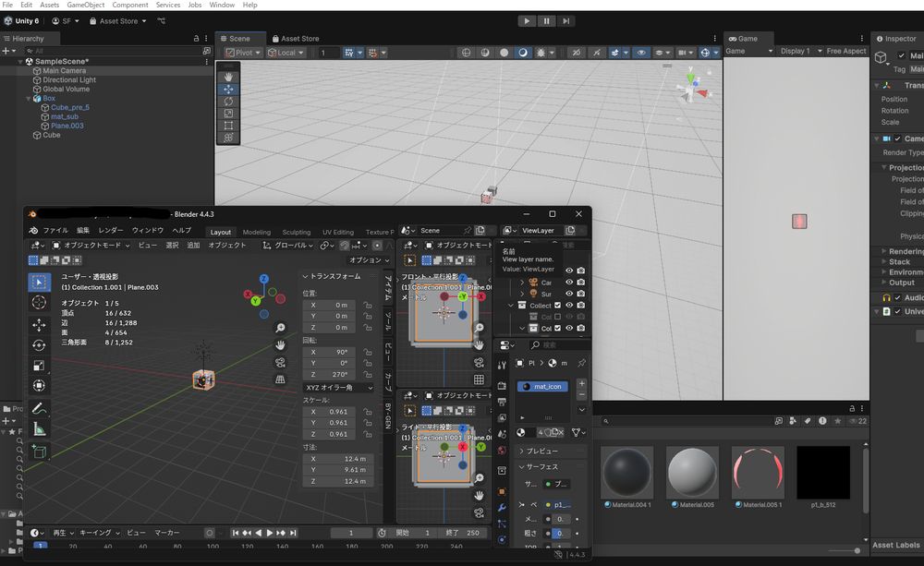Click Blender's Measure tool icon

click(39, 429)
